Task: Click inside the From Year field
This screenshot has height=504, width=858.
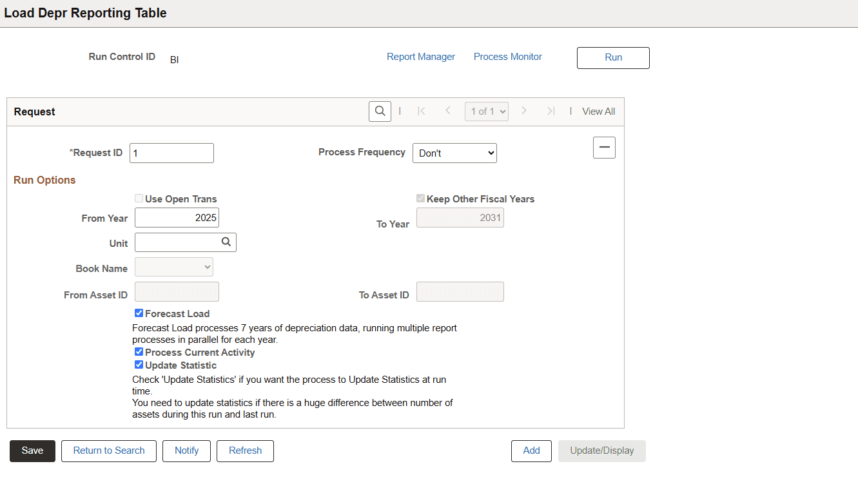Action: 177,217
